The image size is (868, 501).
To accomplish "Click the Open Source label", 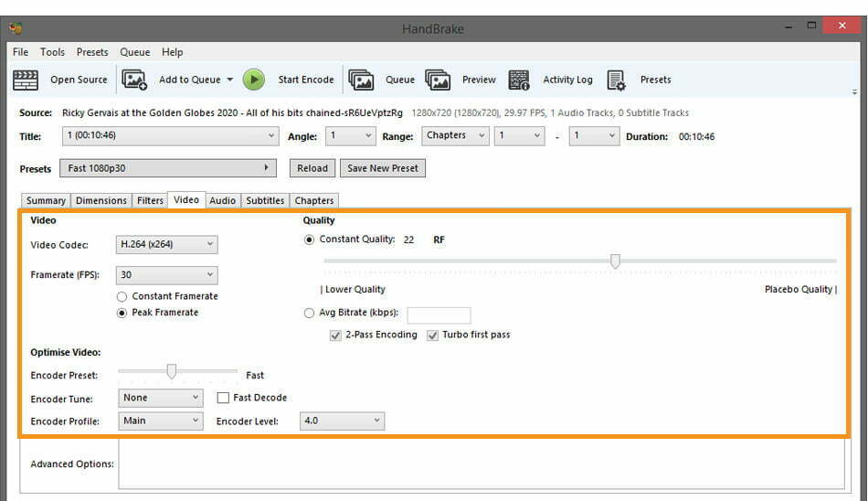I will [79, 80].
